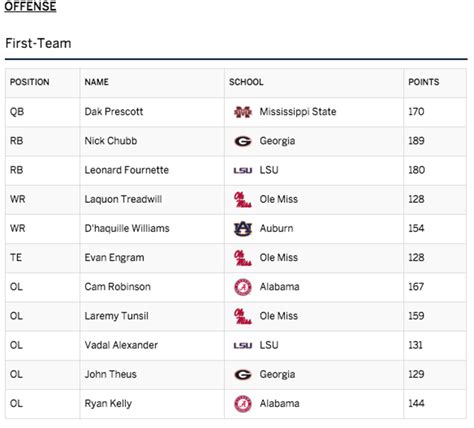Click the First-Team section heading
Image resolution: width=474 pixels, height=428 pixels.
38,43
